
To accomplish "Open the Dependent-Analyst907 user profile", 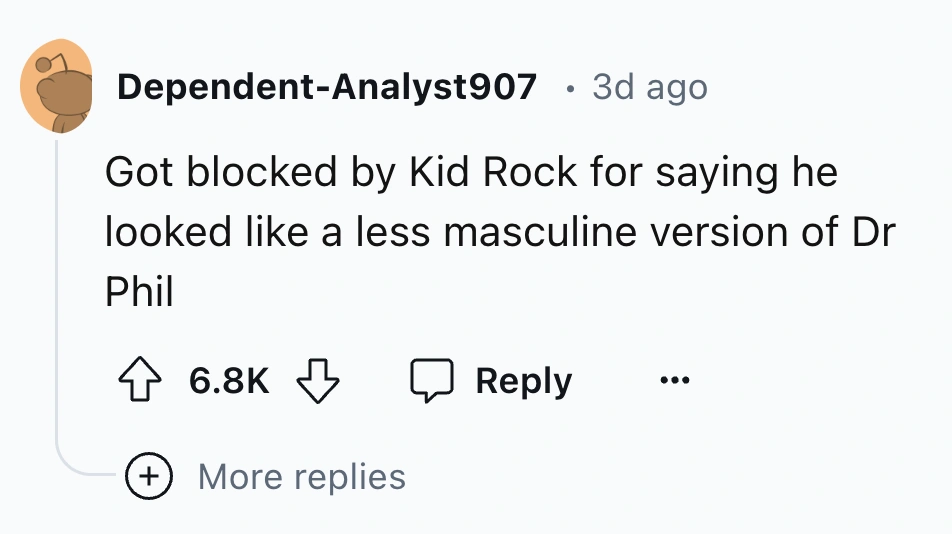I will pyautogui.click(x=327, y=87).
